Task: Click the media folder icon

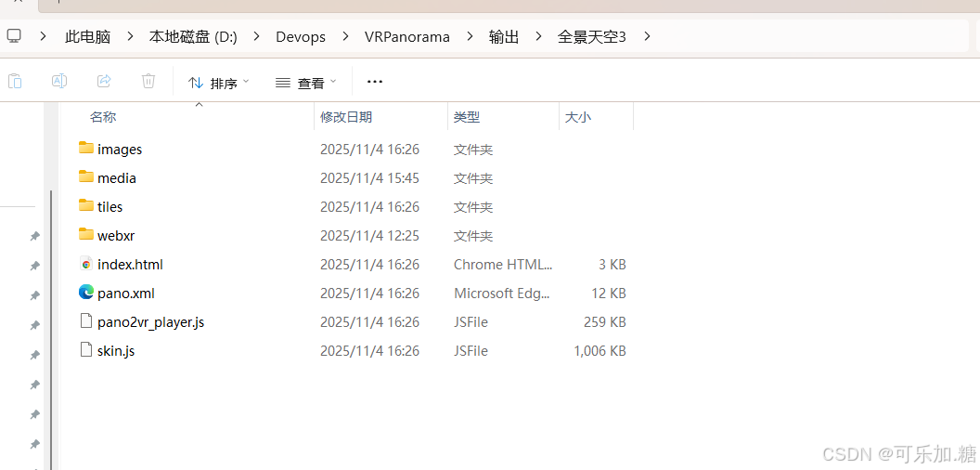Action: click(86, 177)
